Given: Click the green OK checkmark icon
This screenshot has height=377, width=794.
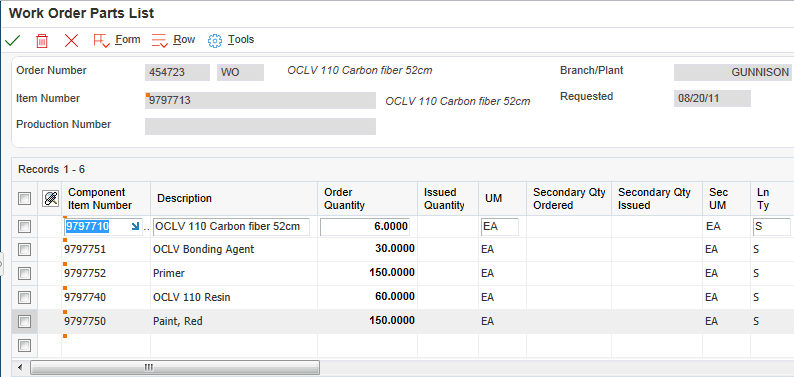Looking at the screenshot, I should pyautogui.click(x=12, y=40).
